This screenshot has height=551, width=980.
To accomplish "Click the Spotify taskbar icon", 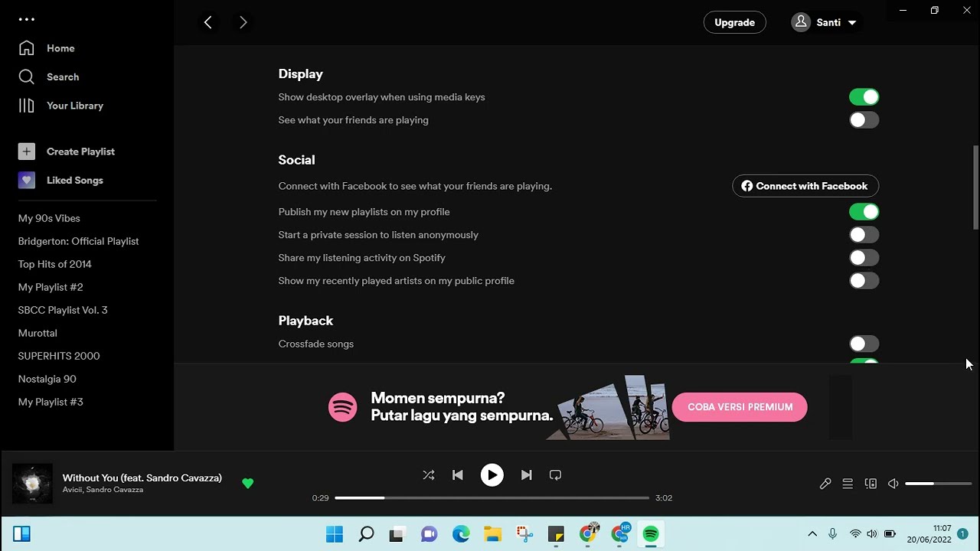I will [x=651, y=534].
